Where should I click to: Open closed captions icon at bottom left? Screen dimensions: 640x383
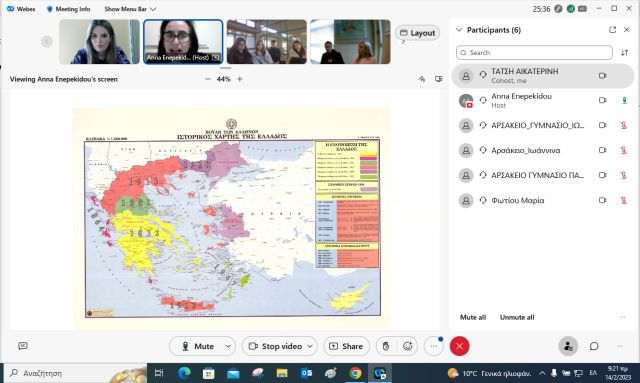(23, 346)
